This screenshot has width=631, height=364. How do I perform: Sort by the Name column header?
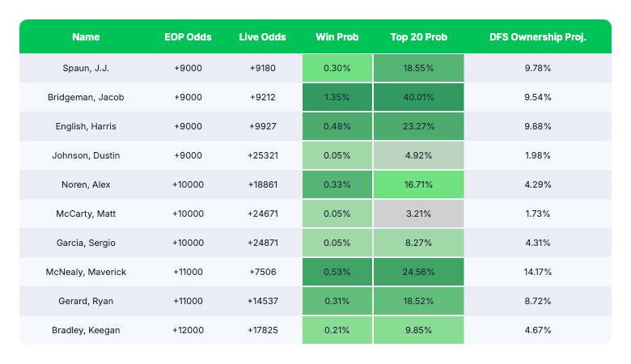click(86, 37)
